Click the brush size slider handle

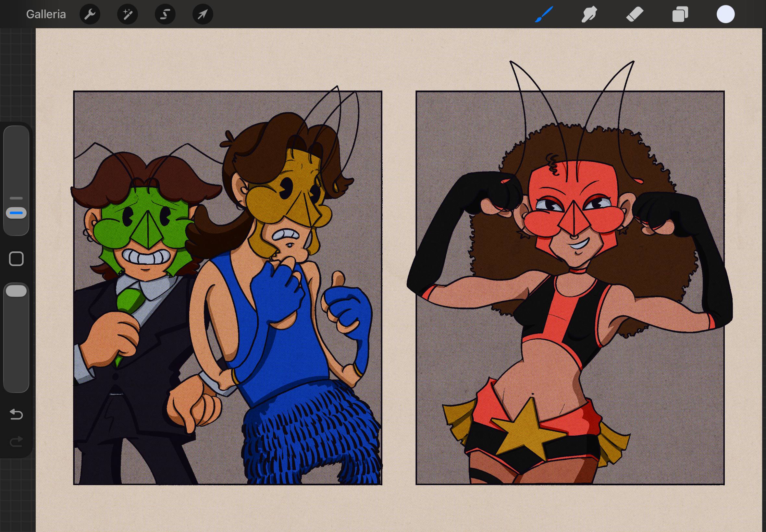pos(16,213)
